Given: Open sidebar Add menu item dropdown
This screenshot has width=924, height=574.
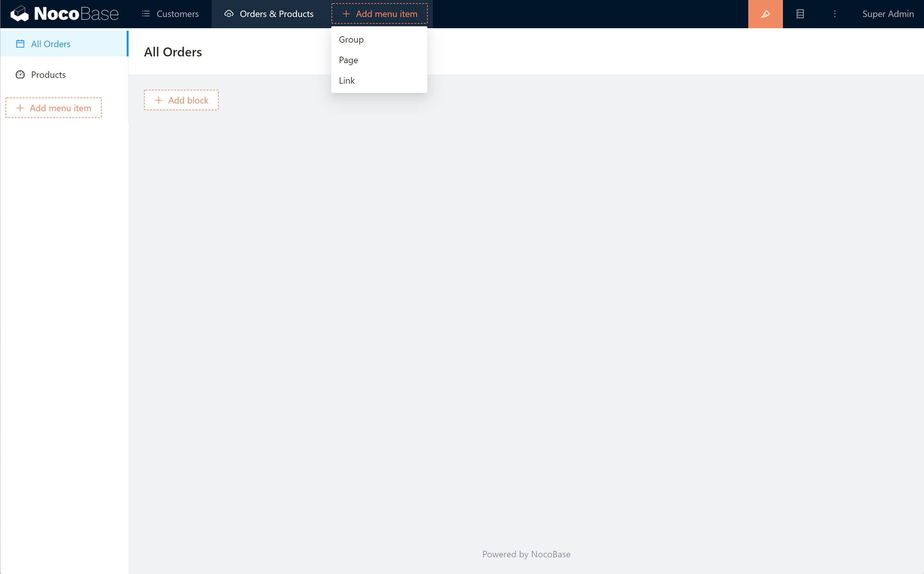Looking at the screenshot, I should pyautogui.click(x=54, y=108).
